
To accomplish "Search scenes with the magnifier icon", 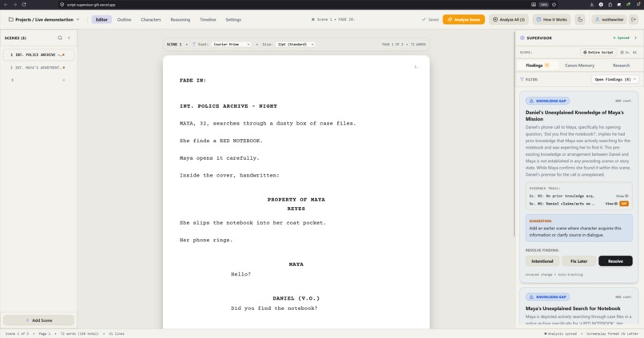I will tap(60, 38).
